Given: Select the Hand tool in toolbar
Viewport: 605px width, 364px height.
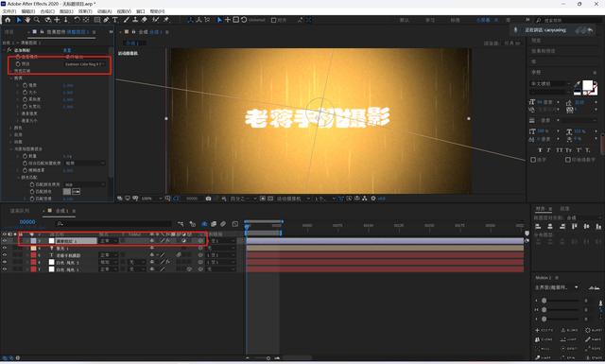Looking at the screenshot, I should (x=27, y=20).
